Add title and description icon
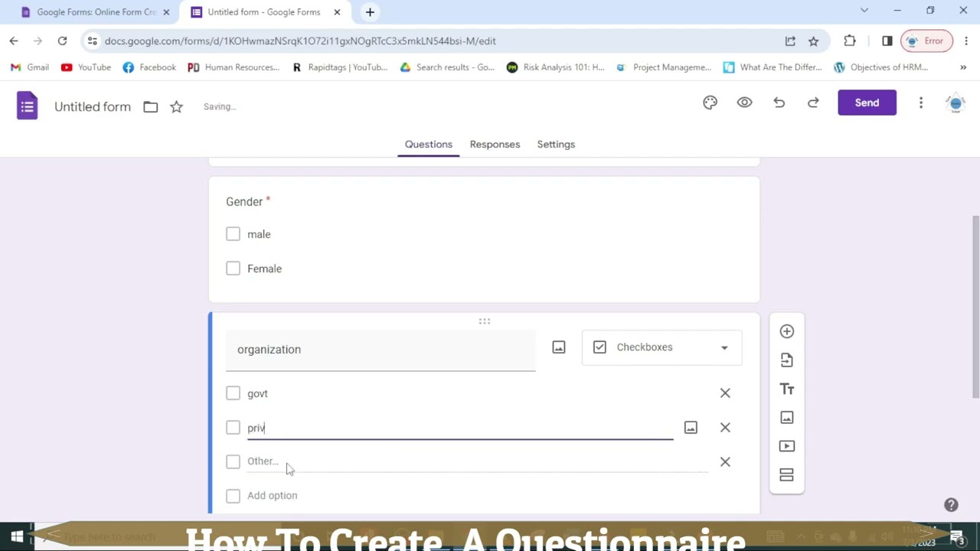The height and width of the screenshot is (551, 980). coord(786,389)
